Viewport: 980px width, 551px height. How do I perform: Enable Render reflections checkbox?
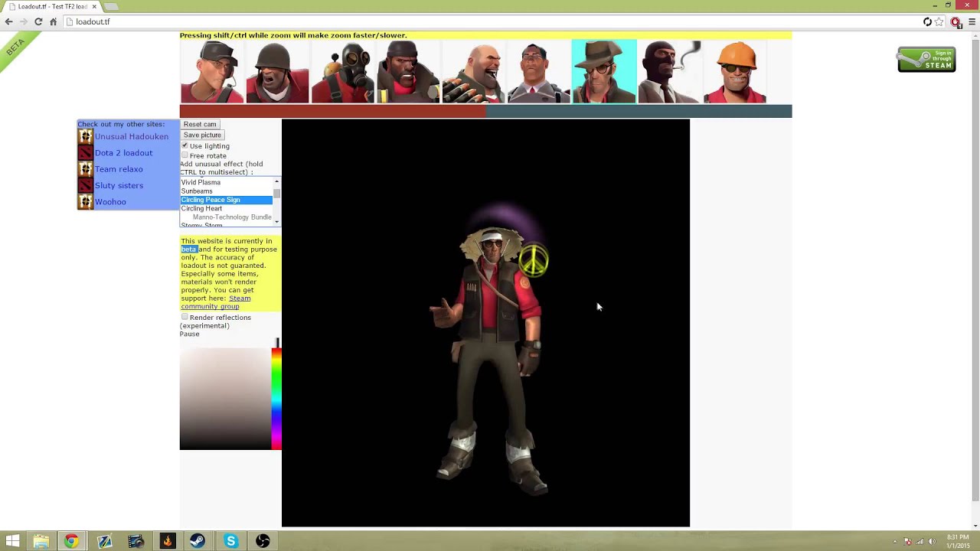coord(185,317)
